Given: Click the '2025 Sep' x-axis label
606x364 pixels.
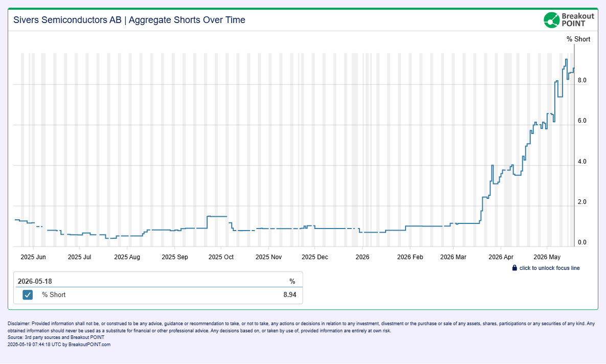Looking at the screenshot, I should (x=175, y=257).
